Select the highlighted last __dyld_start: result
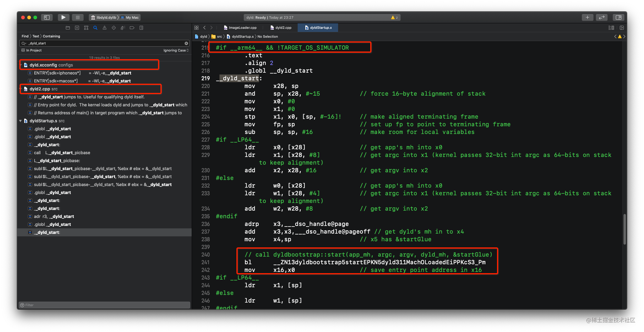The image size is (644, 332). (x=104, y=232)
